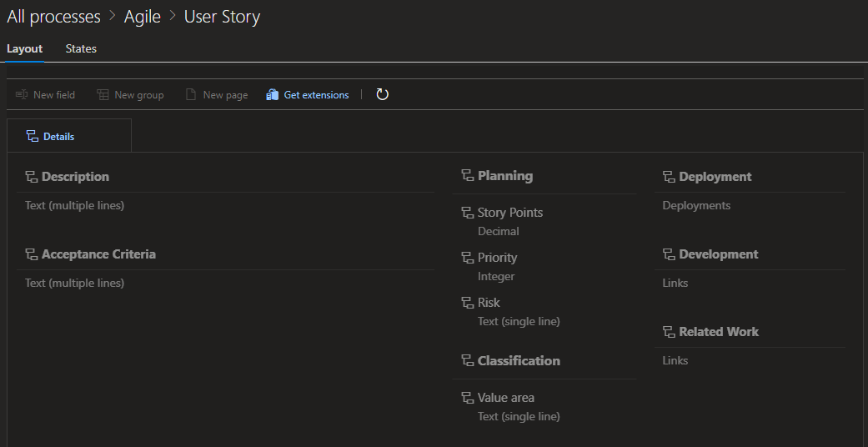Select the Layout tab

click(x=24, y=48)
